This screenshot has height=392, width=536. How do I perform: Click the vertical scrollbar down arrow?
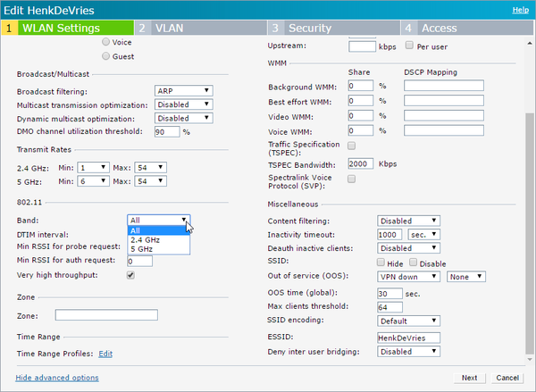click(x=530, y=360)
